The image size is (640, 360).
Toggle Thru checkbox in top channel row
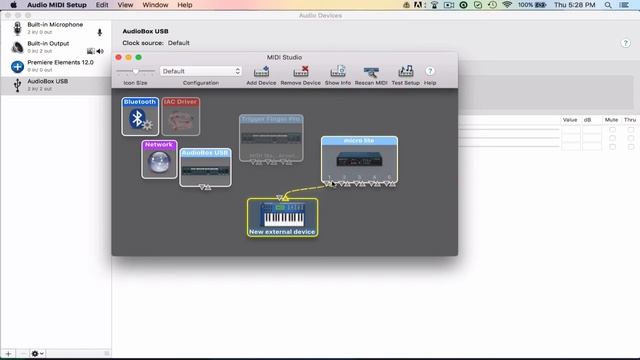[x=631, y=129]
